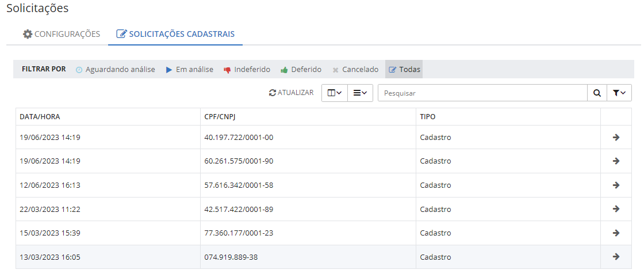This screenshot has width=644, height=277.
Task: Open the column visibility dropdown
Action: click(335, 93)
